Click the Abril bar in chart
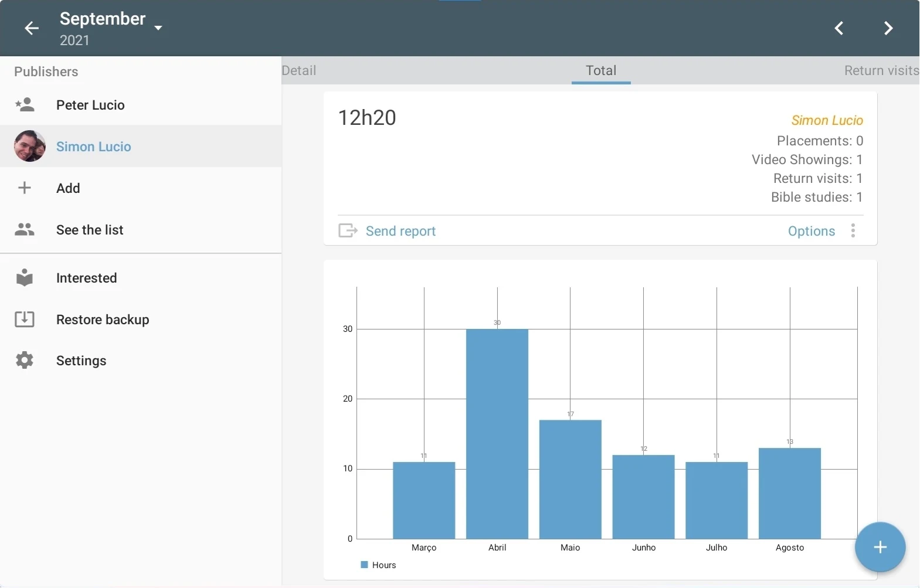Screen dimensions: 920x588 point(497,434)
